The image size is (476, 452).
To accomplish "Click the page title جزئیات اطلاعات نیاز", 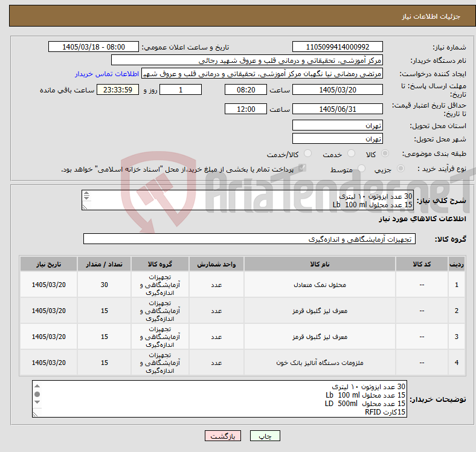I will (x=431, y=16).
